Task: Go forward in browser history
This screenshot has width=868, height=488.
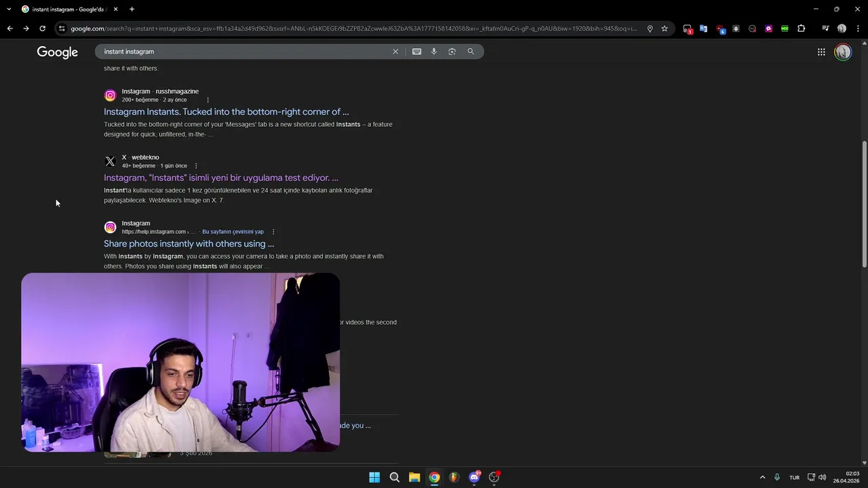Action: (26, 28)
